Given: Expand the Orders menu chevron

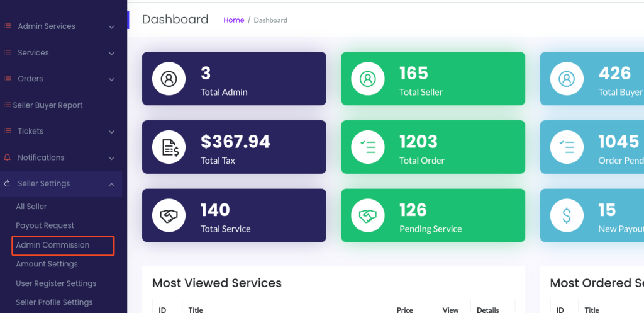Looking at the screenshot, I should click(111, 79).
